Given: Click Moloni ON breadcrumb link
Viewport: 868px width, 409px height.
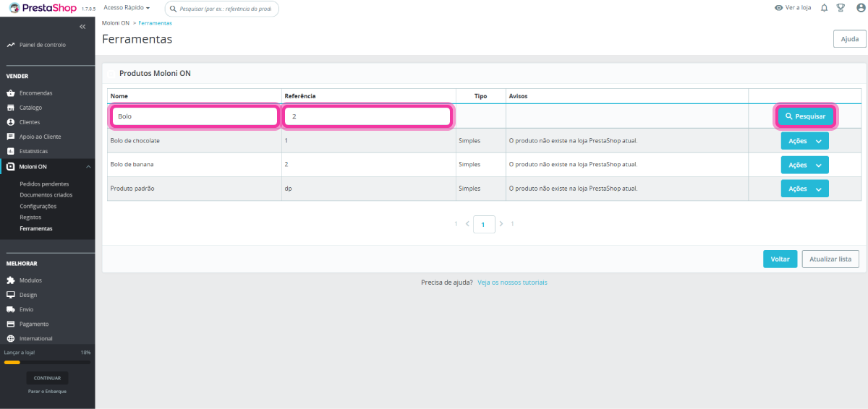Looking at the screenshot, I should click(x=116, y=23).
